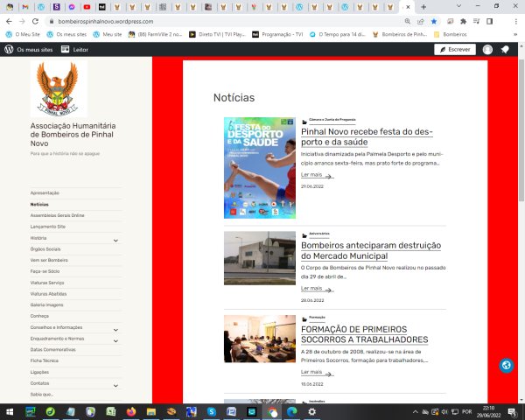Viewport: 525px width, 420px height.
Task: Open the Leitor reader in admin bar
Action: coord(74,50)
